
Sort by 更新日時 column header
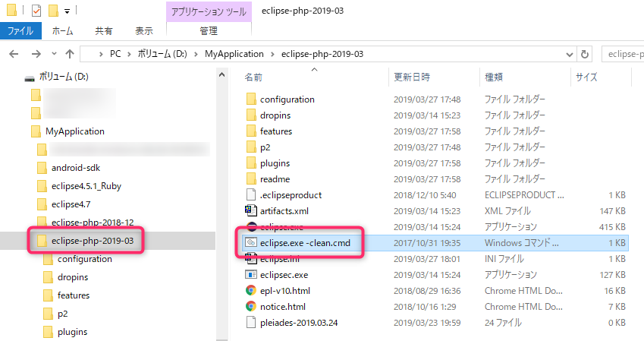412,77
